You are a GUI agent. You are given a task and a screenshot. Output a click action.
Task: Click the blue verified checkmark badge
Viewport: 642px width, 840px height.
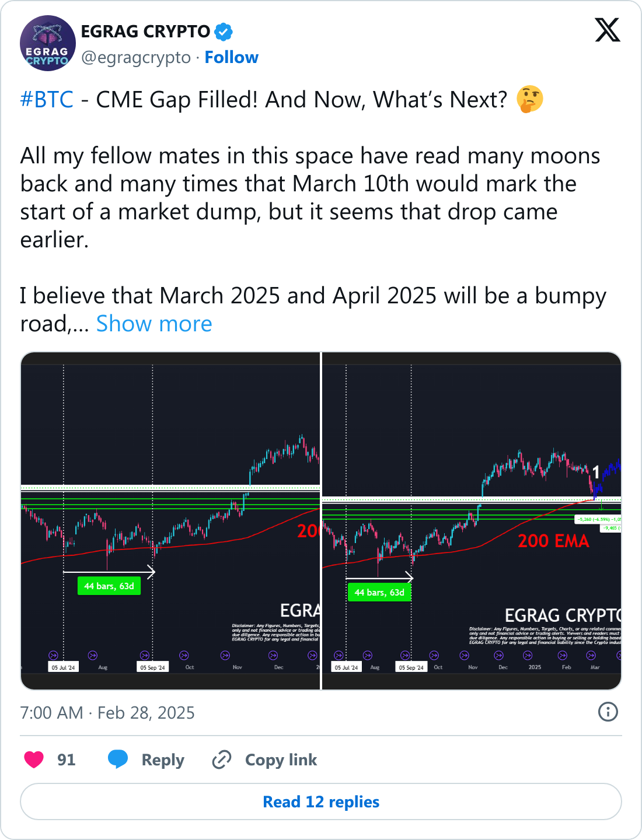[x=224, y=32]
